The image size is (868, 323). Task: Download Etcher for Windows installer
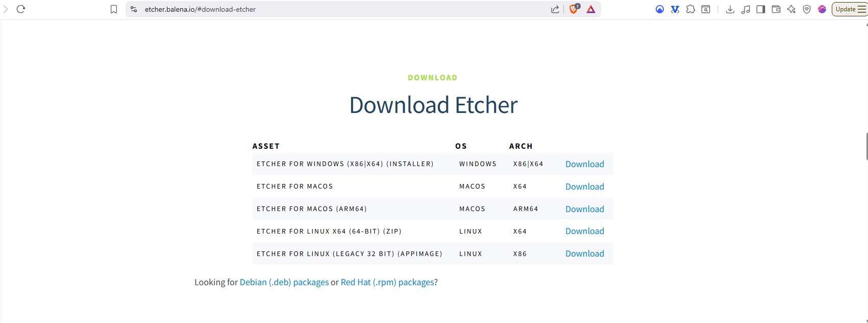pyautogui.click(x=584, y=164)
